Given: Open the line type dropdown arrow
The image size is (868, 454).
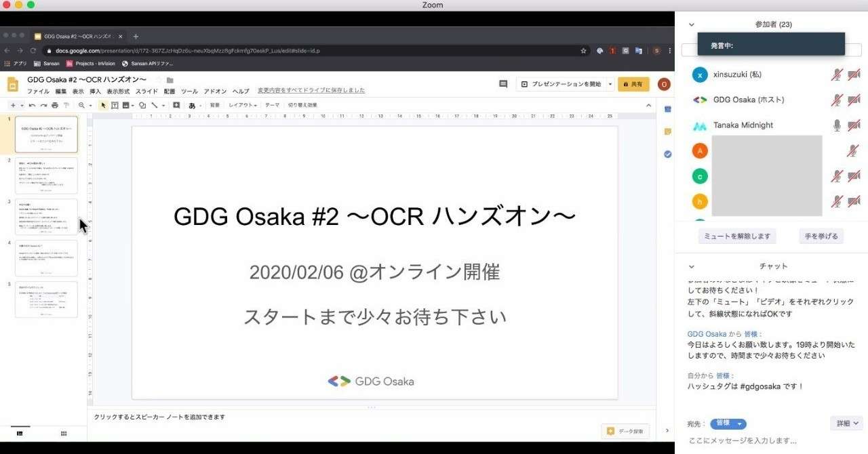Looking at the screenshot, I should (163, 106).
